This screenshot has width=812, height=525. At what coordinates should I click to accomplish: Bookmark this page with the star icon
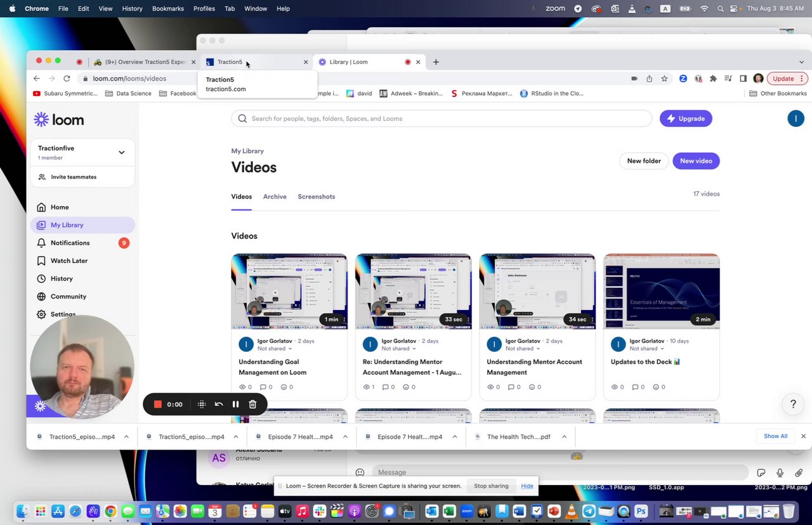point(664,79)
